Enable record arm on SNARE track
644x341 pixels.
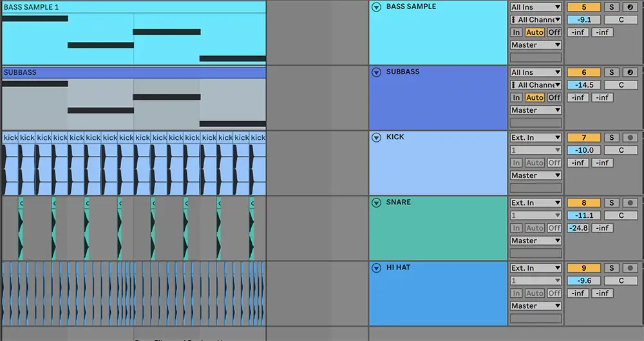[629, 202]
